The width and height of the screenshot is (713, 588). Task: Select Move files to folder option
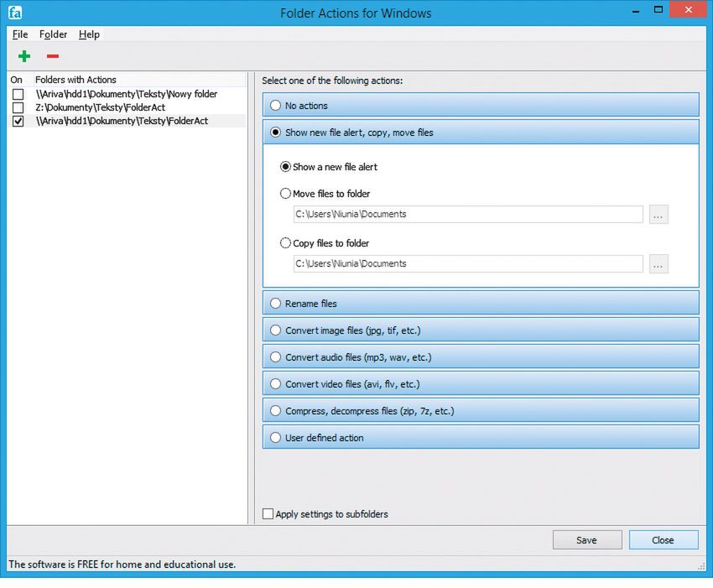click(x=285, y=194)
